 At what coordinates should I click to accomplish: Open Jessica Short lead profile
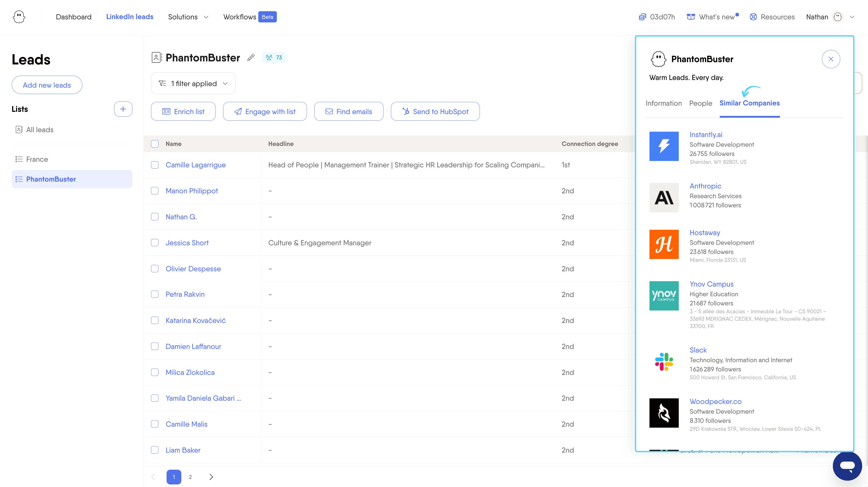click(187, 243)
